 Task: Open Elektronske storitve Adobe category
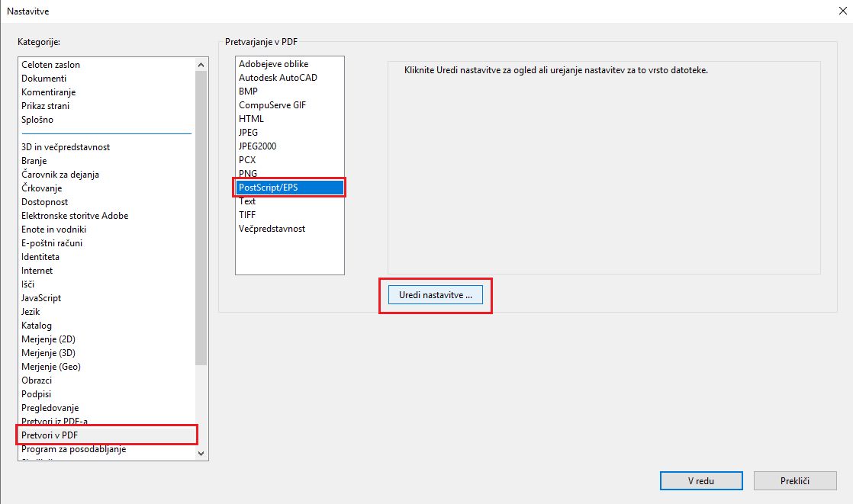click(75, 215)
